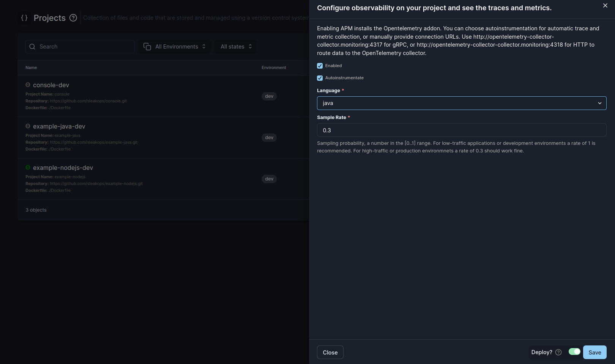The image size is (615, 364).
Task: Click the status icon beside example-java-dev
Action: click(28, 126)
